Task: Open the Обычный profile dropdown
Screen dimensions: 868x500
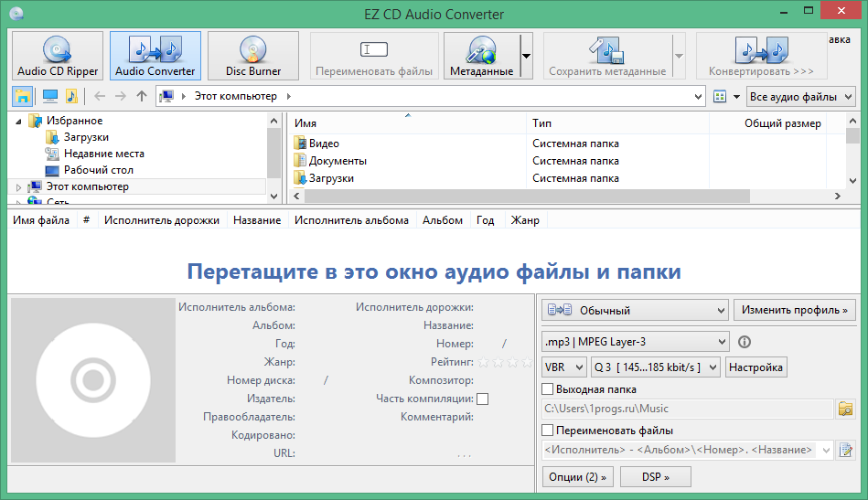Action: pyautogui.click(x=635, y=310)
